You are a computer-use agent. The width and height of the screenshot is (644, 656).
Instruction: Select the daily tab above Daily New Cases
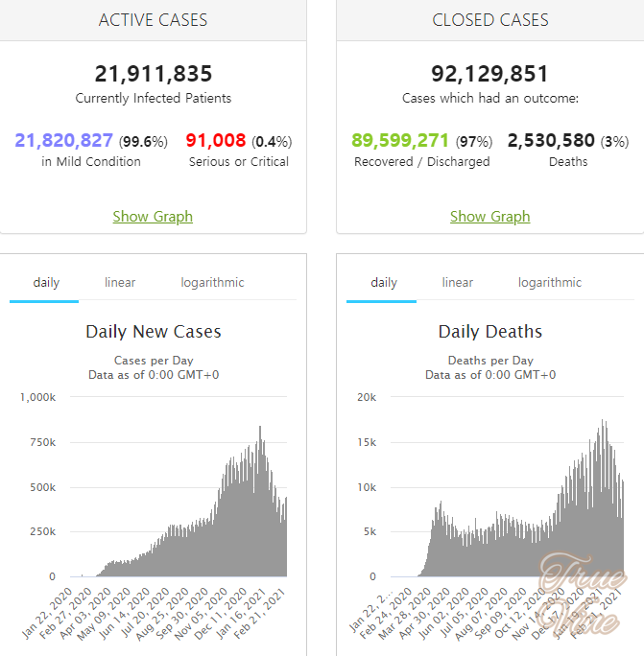pos(45,283)
